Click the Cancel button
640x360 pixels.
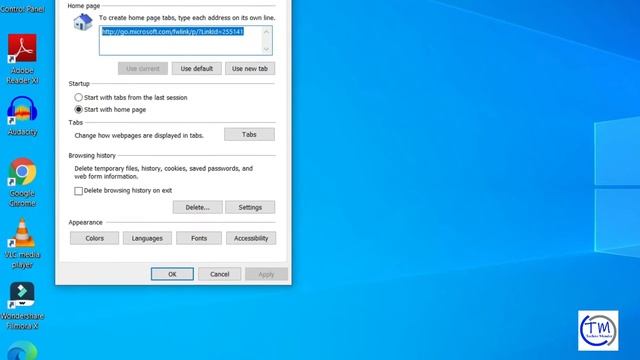(220, 274)
